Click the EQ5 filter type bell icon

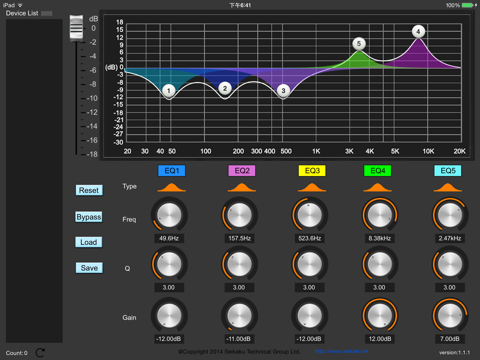click(448, 187)
